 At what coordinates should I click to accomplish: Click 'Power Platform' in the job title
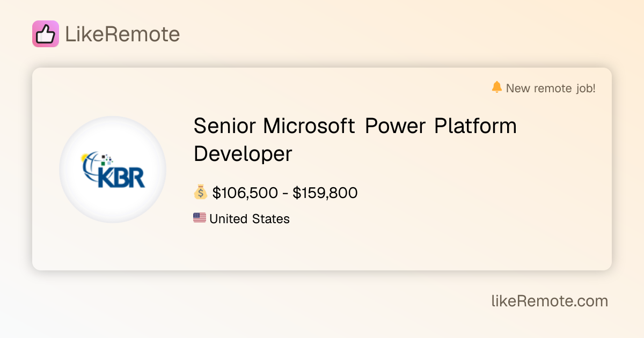(x=441, y=126)
